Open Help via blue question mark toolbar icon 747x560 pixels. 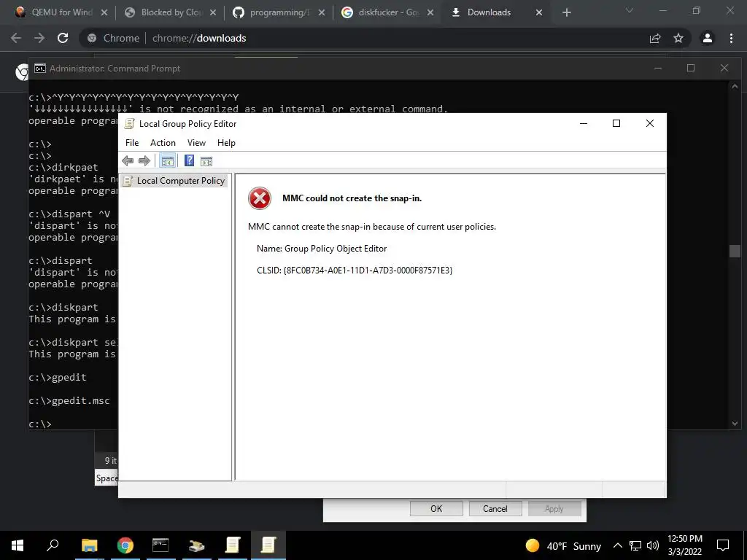click(189, 160)
